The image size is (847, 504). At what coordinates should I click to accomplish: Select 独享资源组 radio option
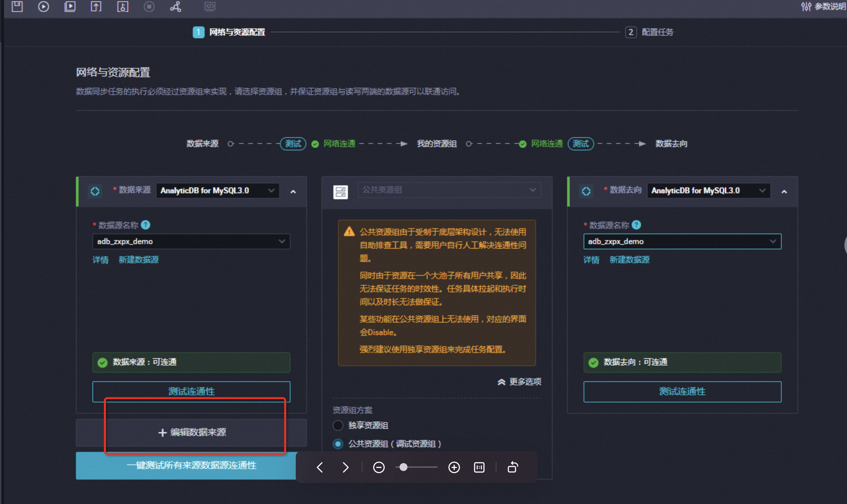pos(338,425)
